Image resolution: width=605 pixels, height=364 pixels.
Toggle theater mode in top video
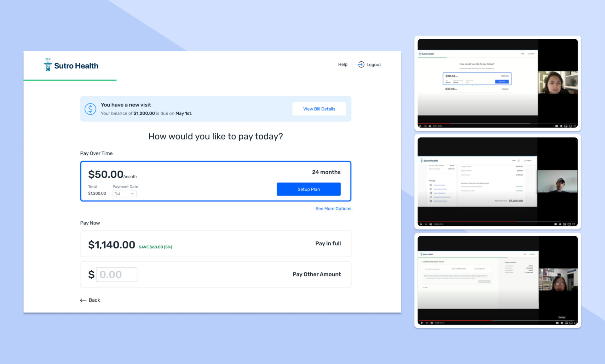click(x=570, y=126)
